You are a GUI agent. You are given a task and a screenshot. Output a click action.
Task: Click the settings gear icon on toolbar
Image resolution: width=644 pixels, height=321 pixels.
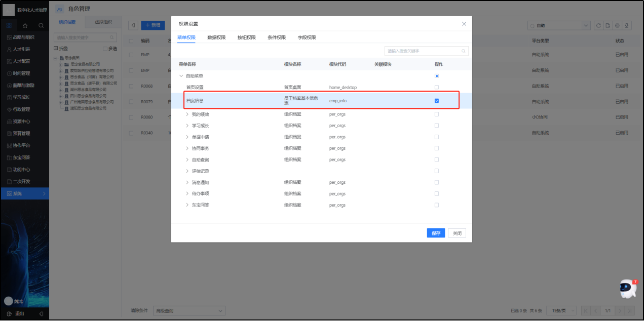tap(617, 25)
